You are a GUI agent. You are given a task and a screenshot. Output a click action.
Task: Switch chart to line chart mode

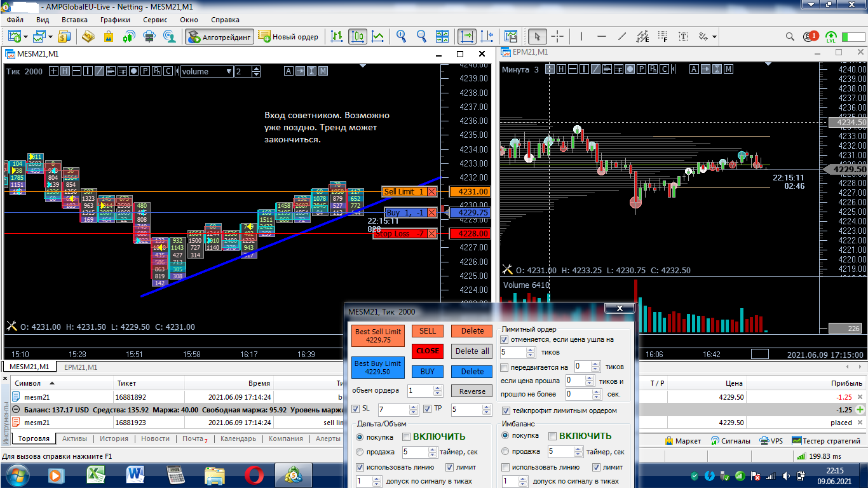(x=378, y=36)
